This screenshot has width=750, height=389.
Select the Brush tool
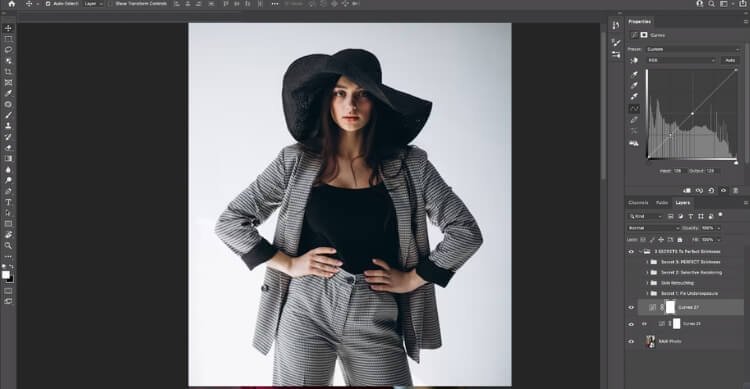(x=8, y=115)
